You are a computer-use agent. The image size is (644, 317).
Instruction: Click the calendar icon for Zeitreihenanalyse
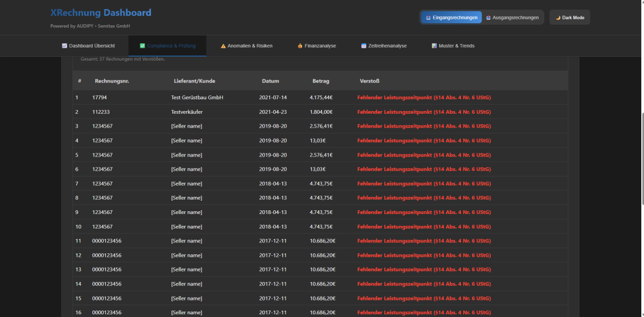click(364, 46)
